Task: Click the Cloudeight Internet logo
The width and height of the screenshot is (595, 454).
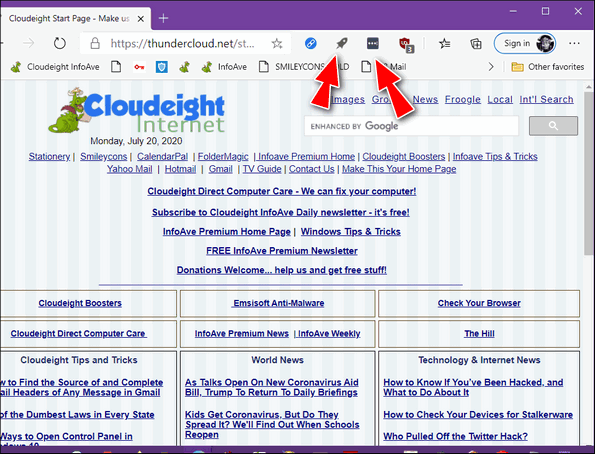Action: [x=137, y=111]
